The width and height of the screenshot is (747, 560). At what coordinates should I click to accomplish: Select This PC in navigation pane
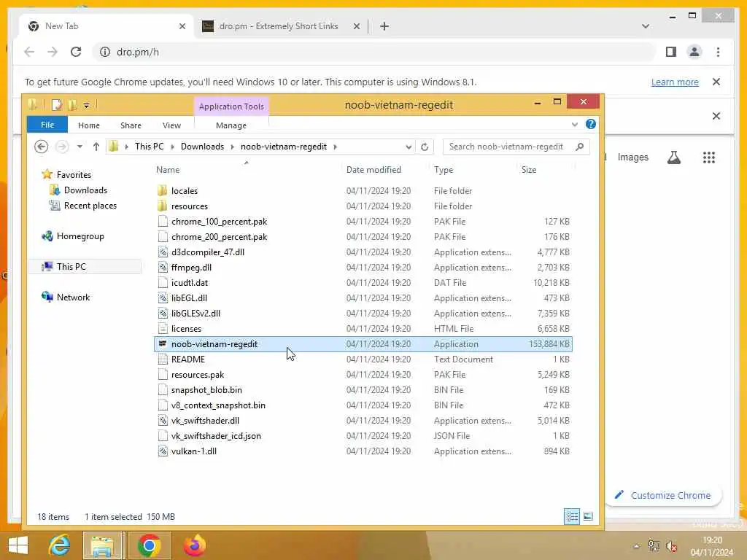coord(71,267)
